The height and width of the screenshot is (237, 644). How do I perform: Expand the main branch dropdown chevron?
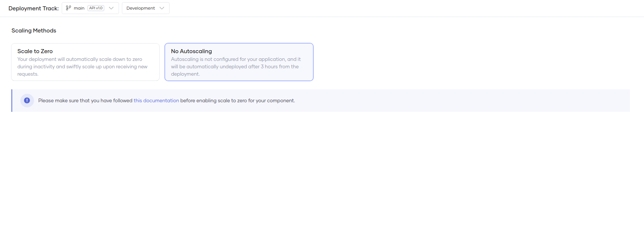111,8
